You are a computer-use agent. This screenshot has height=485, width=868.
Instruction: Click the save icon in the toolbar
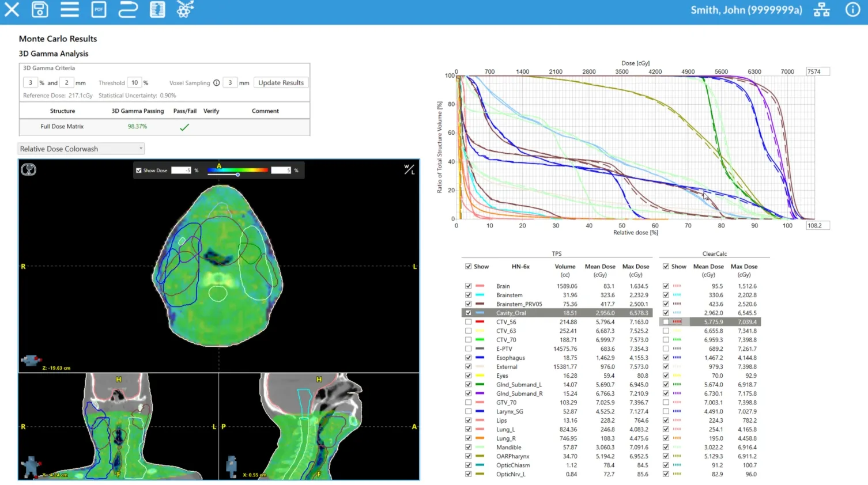(x=40, y=9)
